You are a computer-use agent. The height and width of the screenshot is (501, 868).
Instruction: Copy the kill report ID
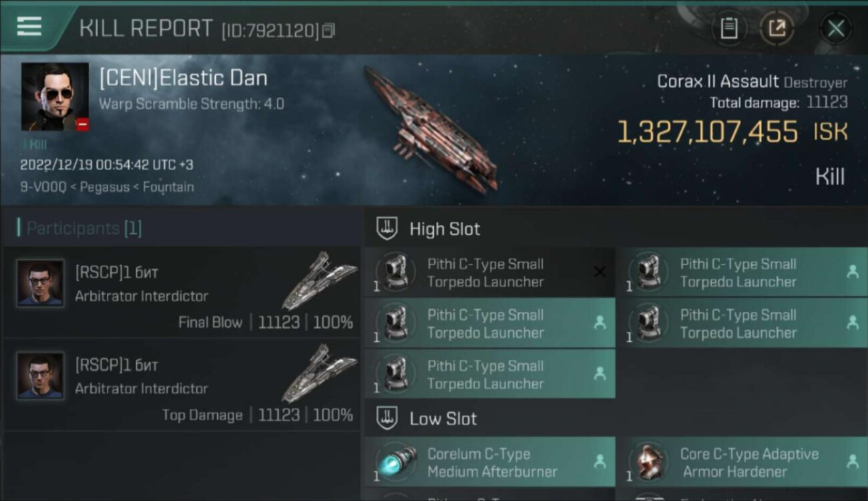coord(328,31)
